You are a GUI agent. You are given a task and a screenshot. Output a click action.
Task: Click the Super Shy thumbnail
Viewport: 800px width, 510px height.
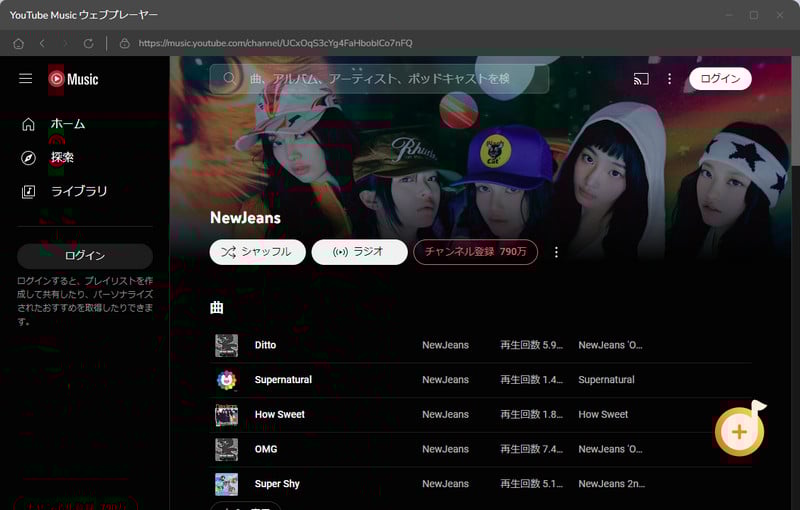[x=227, y=484]
